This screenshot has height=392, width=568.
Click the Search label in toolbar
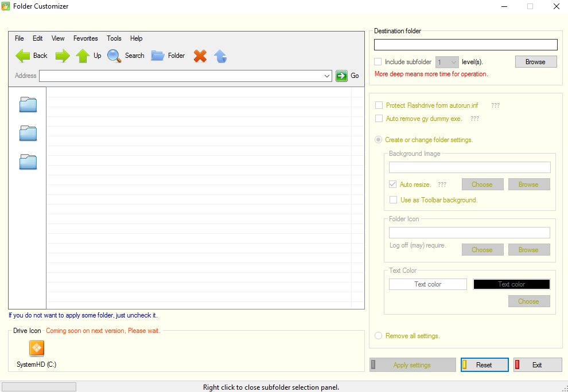pyautogui.click(x=134, y=56)
